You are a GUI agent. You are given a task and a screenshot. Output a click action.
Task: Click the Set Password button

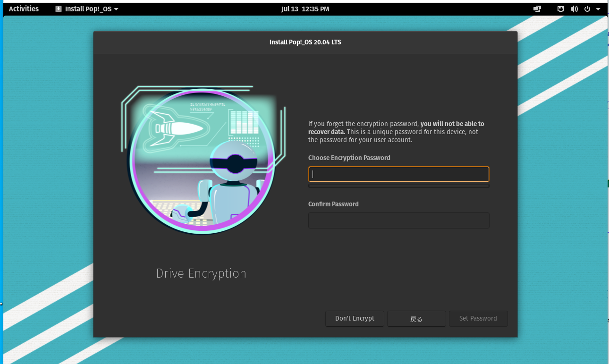click(x=478, y=319)
